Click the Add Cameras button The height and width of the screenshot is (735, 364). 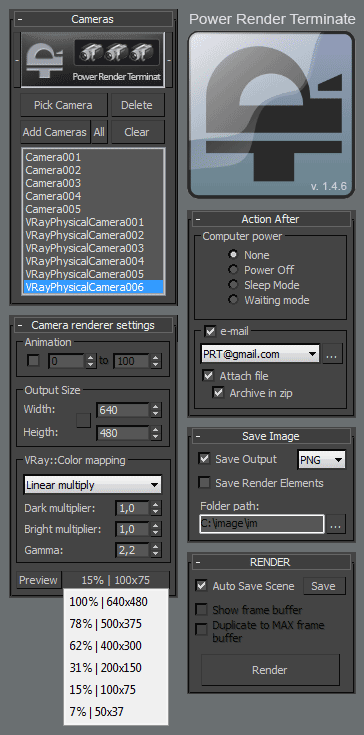55,132
